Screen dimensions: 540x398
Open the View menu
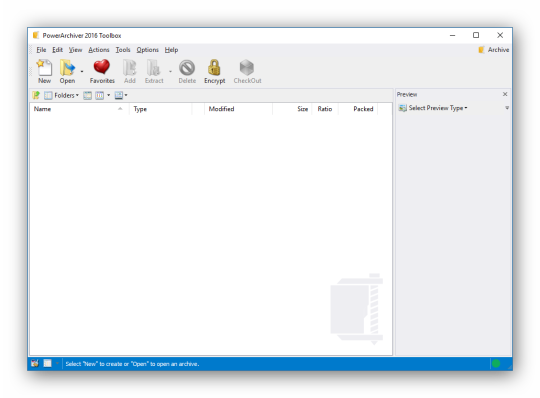point(75,50)
